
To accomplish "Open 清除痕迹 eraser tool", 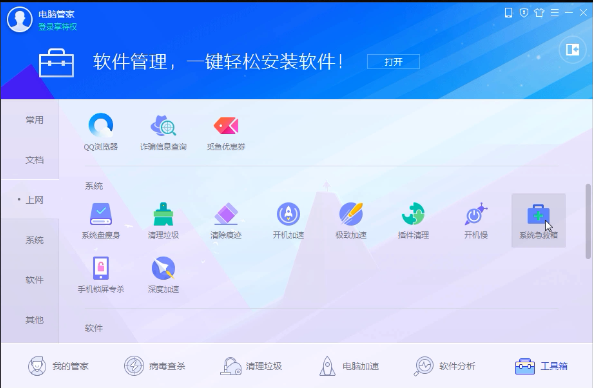I will pyautogui.click(x=226, y=220).
